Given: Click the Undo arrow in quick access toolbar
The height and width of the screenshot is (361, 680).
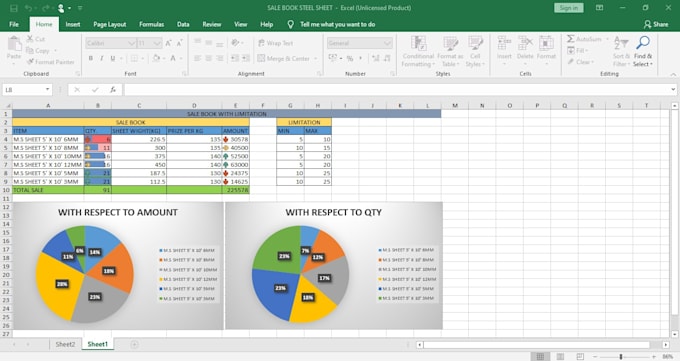Looking at the screenshot, I should (29, 8).
